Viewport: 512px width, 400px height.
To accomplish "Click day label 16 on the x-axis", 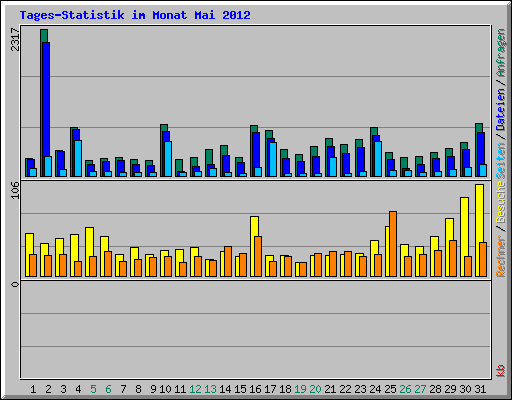I will pos(255,389).
